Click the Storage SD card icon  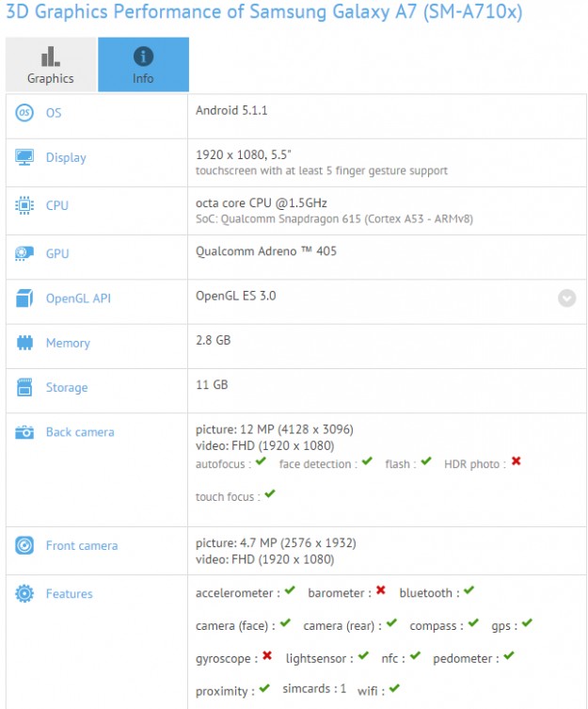(x=24, y=388)
